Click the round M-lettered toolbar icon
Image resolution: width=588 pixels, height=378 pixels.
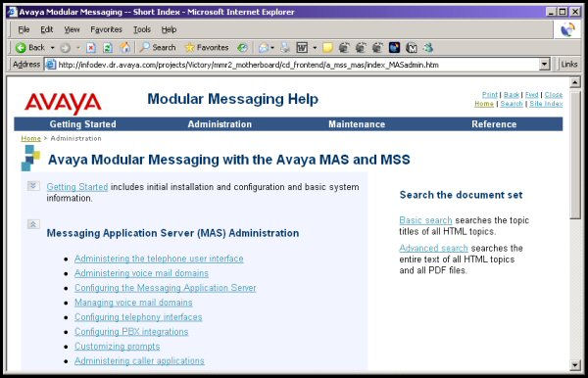(412, 48)
